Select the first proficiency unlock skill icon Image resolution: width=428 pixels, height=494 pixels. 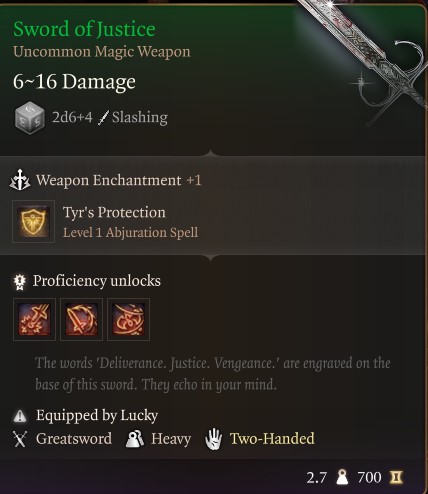point(34,319)
